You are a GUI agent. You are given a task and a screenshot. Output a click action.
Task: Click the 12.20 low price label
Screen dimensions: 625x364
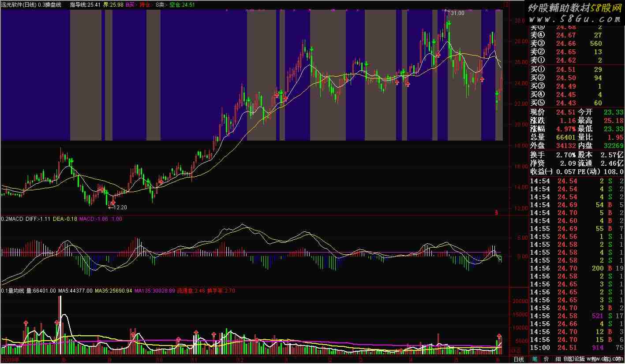[x=120, y=207]
